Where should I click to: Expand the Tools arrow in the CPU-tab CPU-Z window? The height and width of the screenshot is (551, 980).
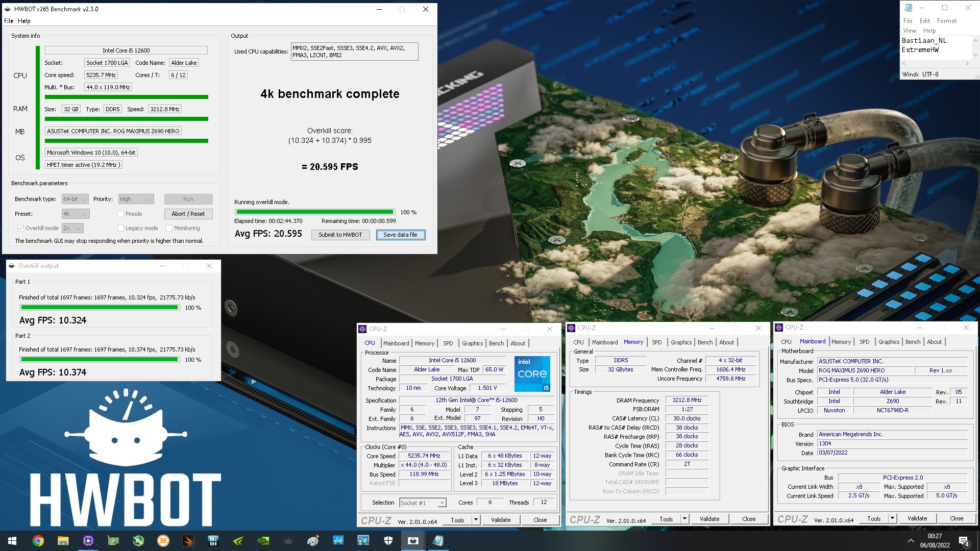click(x=476, y=520)
